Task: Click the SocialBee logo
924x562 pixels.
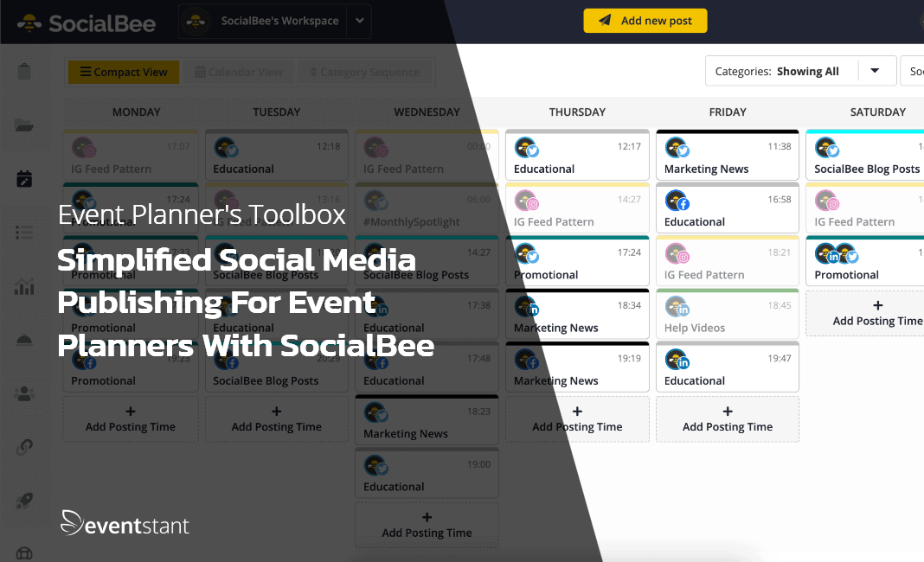Action: pyautogui.click(x=87, y=23)
